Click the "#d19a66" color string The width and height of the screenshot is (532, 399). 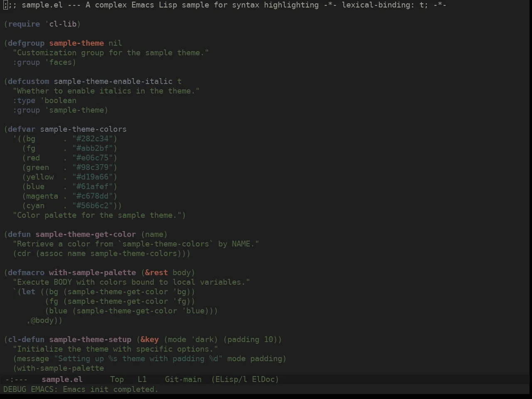pos(93,177)
